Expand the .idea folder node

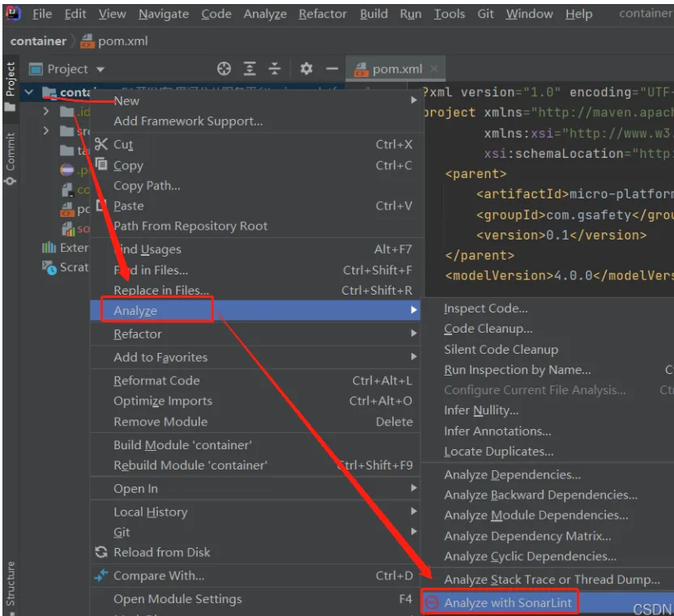(46, 112)
